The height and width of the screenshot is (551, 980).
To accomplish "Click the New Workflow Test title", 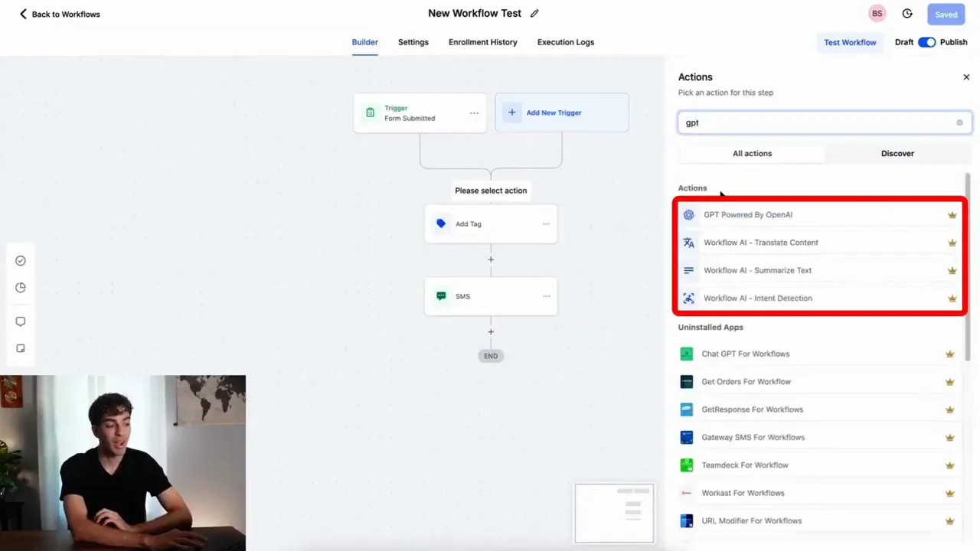I will [475, 14].
